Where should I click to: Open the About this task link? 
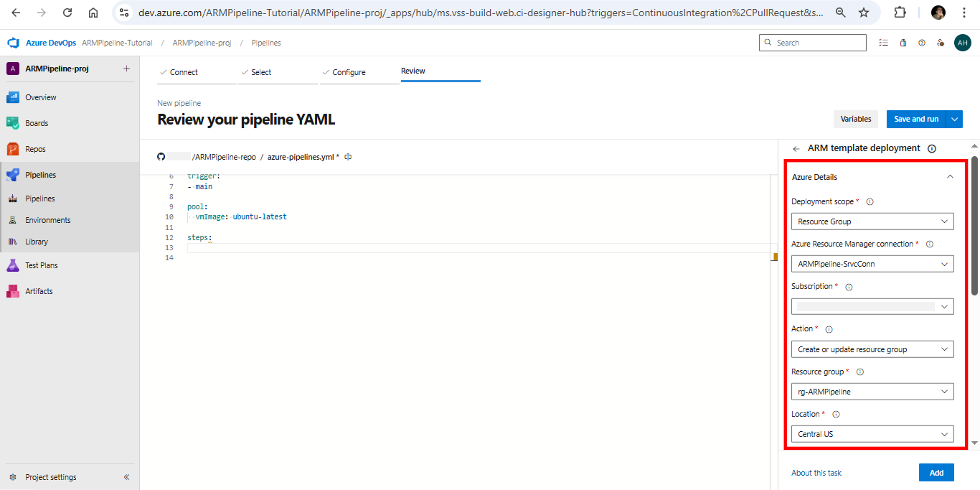coord(817,472)
